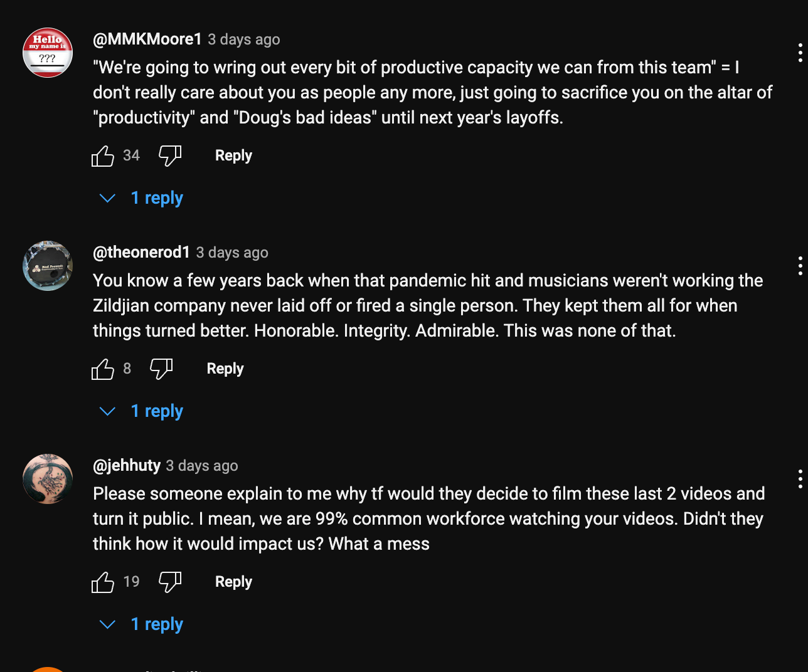Reply to @jehhuty's comment
Viewport: 808px width, 672px height.
pos(233,582)
